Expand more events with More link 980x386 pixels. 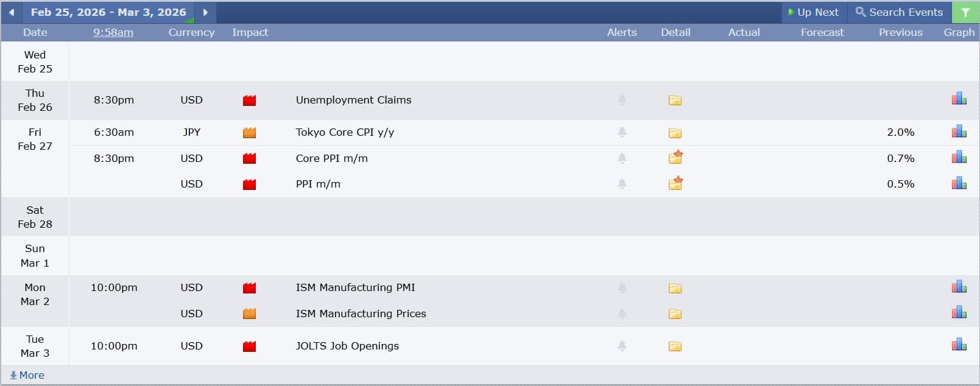[27, 375]
